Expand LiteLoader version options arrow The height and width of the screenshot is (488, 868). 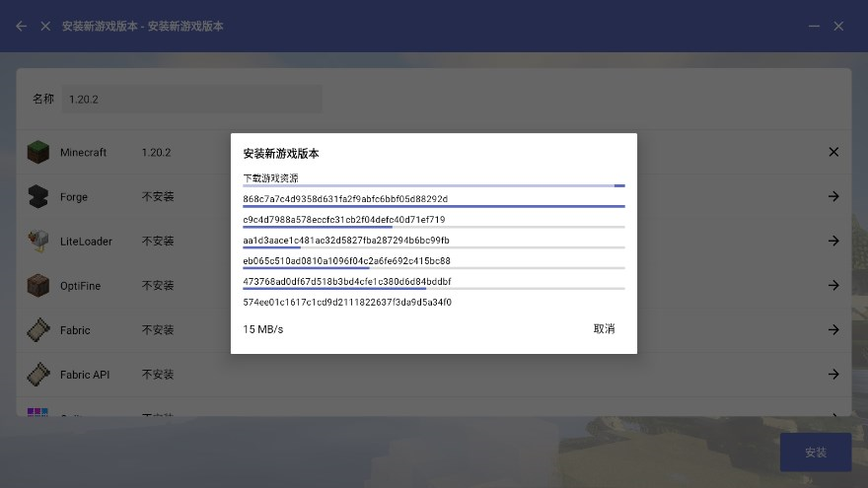pyautogui.click(x=833, y=242)
